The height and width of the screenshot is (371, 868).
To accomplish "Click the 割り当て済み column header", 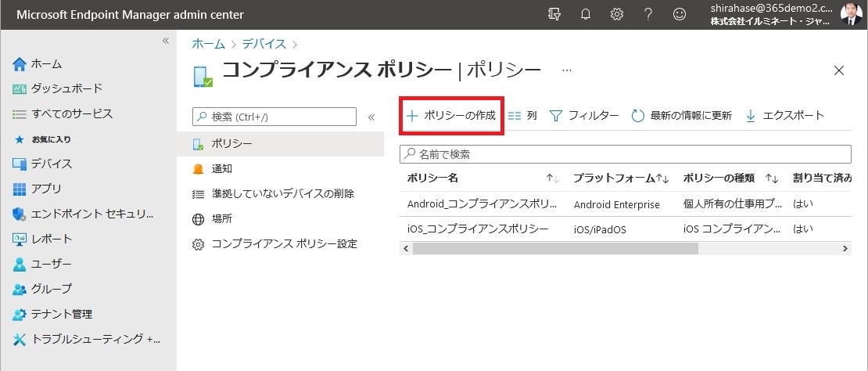I will pos(822,178).
